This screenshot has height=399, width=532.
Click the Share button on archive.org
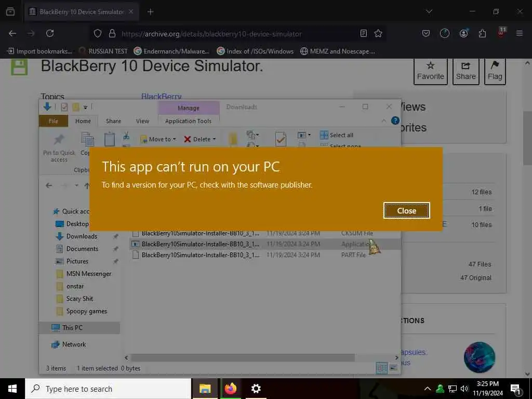click(x=466, y=71)
